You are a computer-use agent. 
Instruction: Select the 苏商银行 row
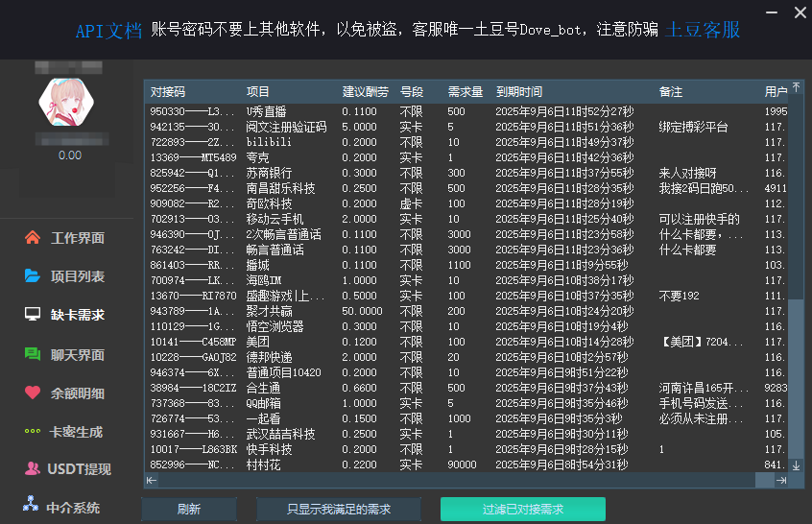click(x=466, y=173)
